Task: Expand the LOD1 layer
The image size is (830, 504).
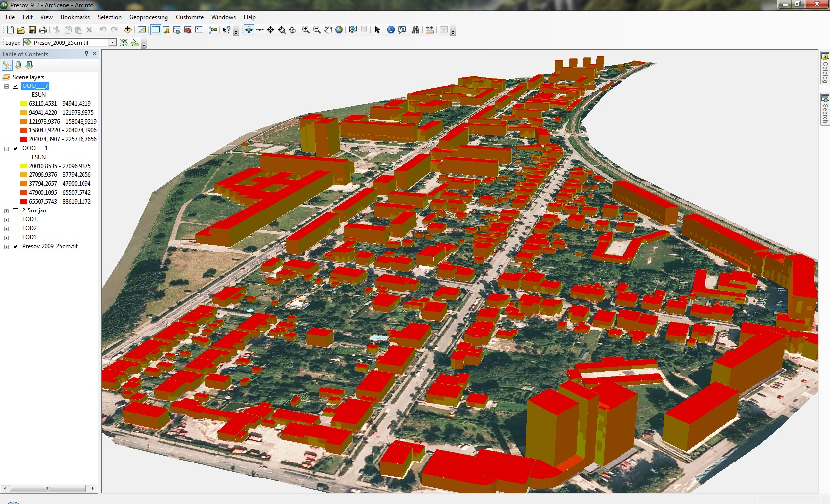Action: tap(7, 238)
